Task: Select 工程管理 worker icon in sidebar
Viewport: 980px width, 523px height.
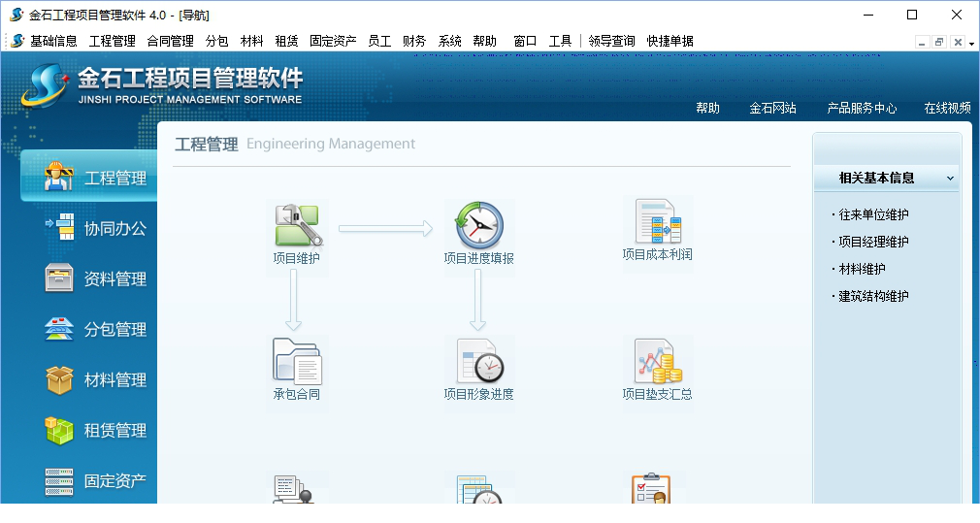Action: coord(59,177)
